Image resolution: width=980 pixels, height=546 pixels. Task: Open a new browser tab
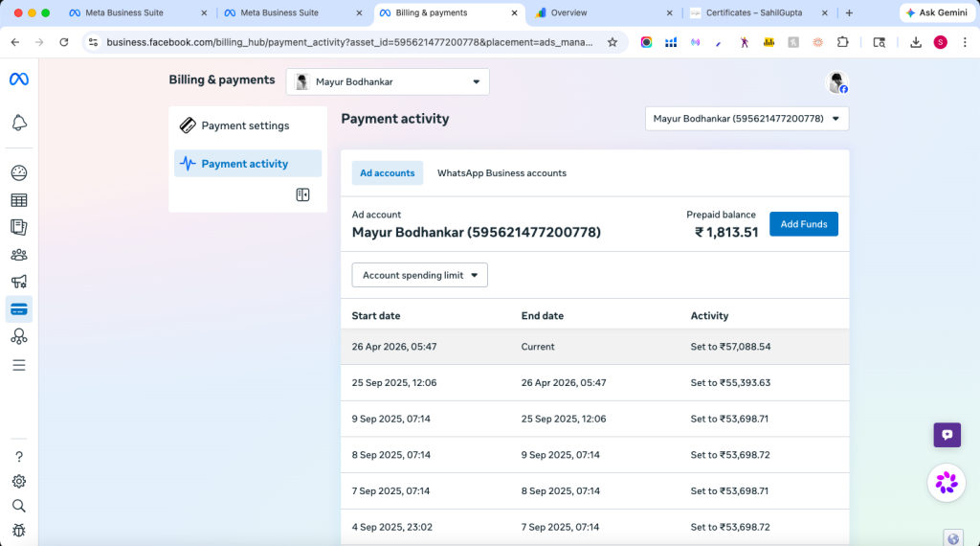tap(849, 12)
